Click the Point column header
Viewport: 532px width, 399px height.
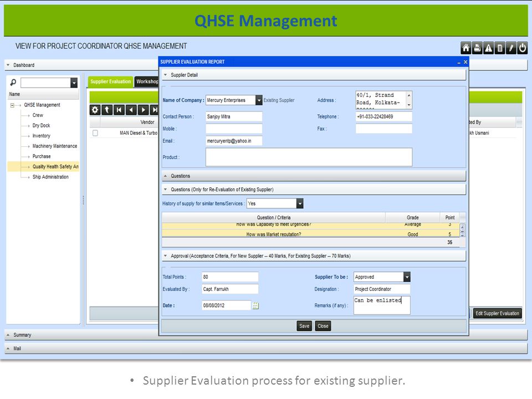pyautogui.click(x=449, y=217)
